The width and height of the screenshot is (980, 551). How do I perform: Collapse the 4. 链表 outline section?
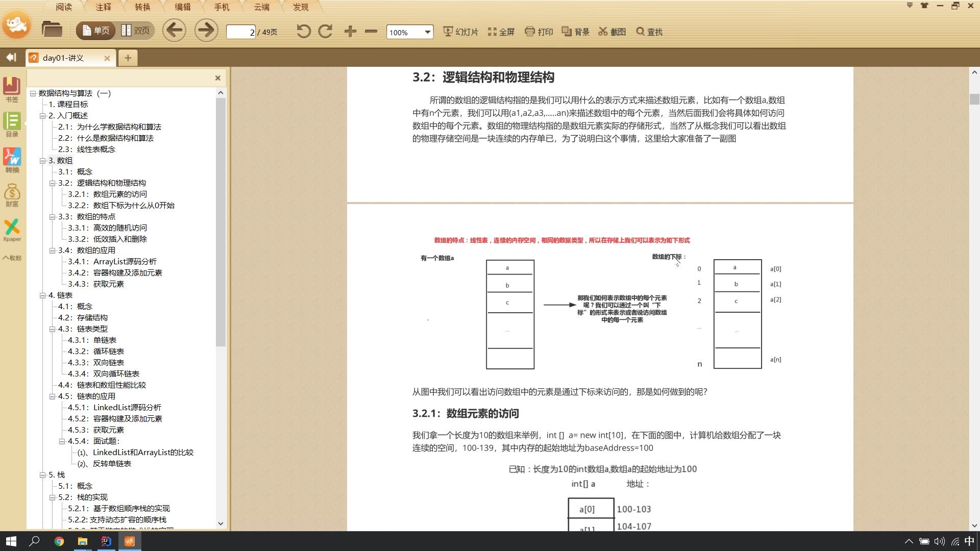tap(43, 295)
